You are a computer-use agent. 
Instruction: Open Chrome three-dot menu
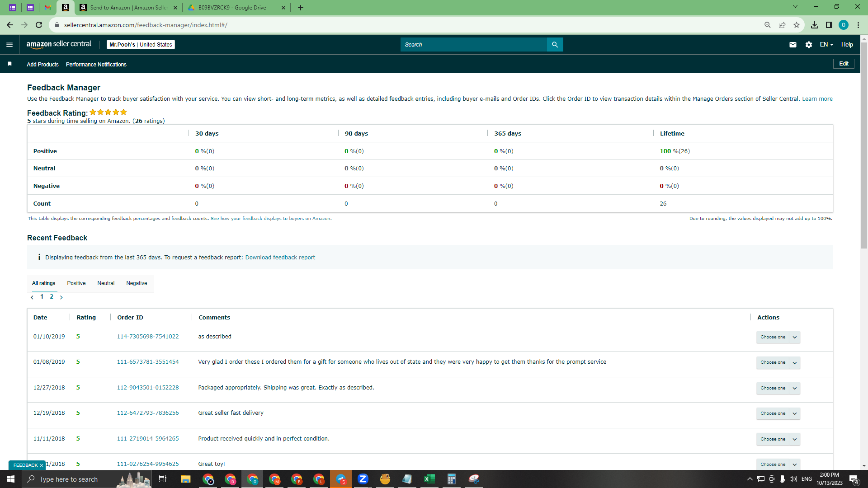858,25
